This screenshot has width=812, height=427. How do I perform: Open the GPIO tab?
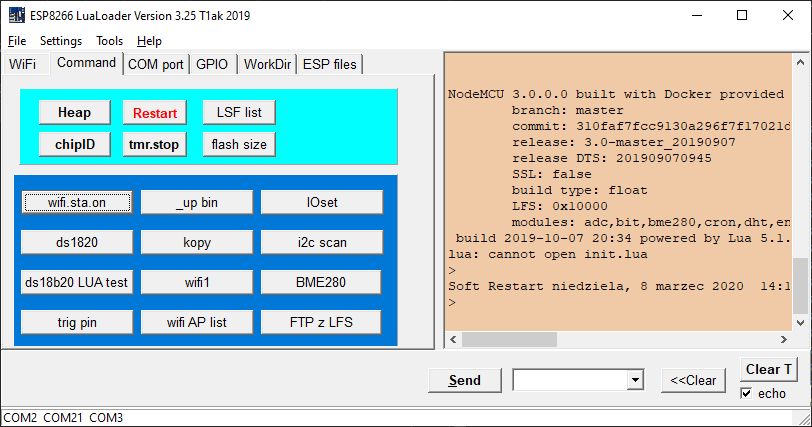point(212,65)
